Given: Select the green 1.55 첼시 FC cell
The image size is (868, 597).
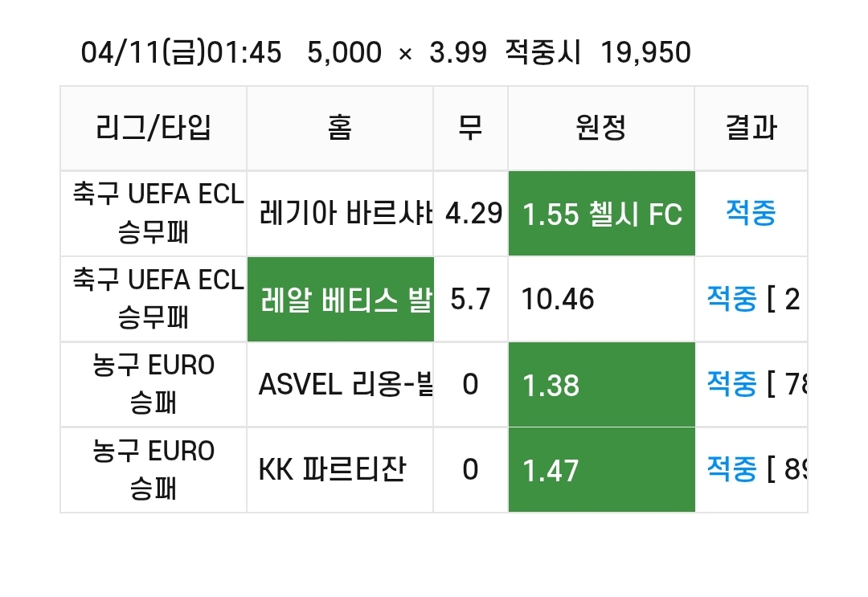Looking at the screenshot, I should [602, 214].
